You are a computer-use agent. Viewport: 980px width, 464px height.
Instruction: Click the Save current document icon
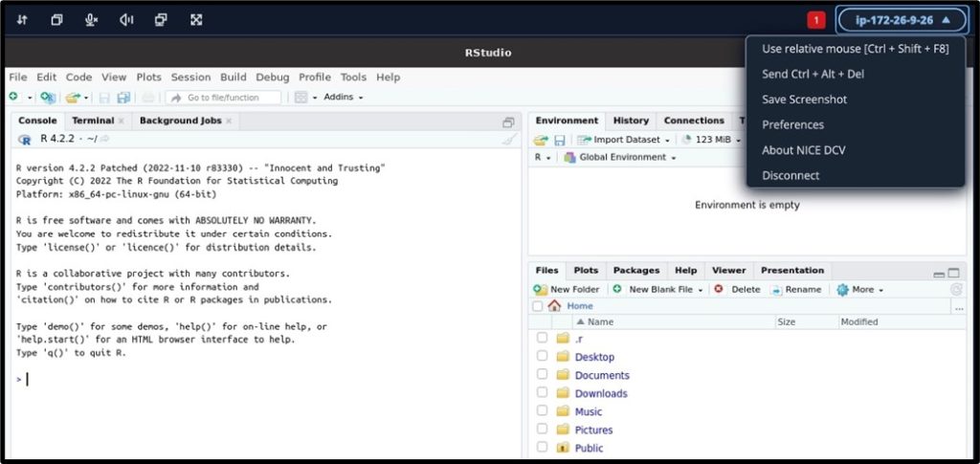point(104,98)
